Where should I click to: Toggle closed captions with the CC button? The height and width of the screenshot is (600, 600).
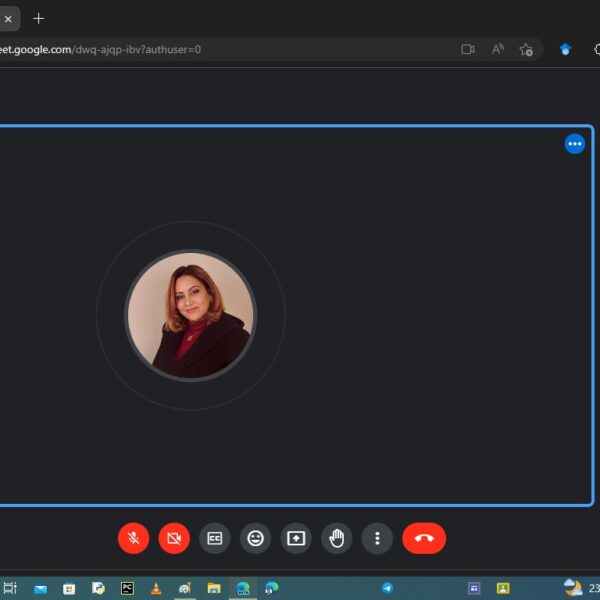coord(214,538)
